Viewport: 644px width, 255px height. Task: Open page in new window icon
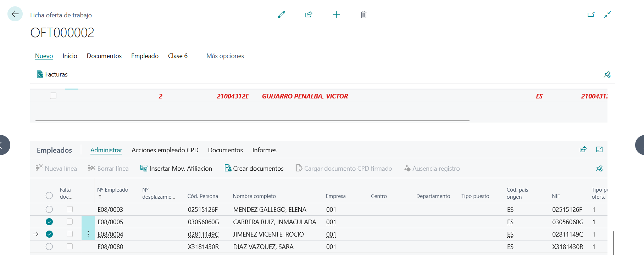point(591,15)
